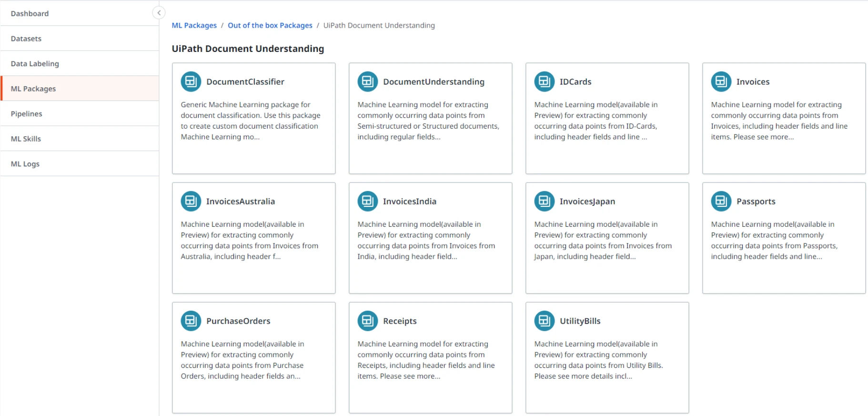Go to Data Labeling section

pos(80,63)
